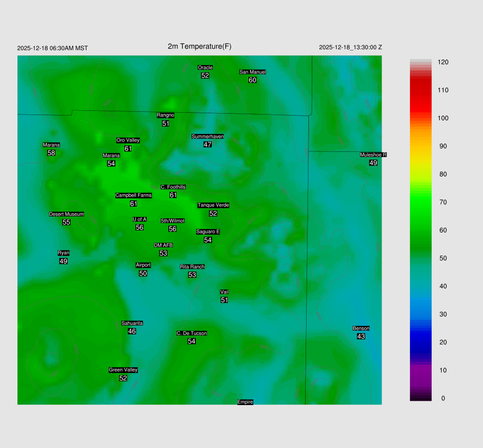Viewport: 483px width, 448px height.
Task: Click the purple section of the colorbar
Action: click(x=420, y=375)
